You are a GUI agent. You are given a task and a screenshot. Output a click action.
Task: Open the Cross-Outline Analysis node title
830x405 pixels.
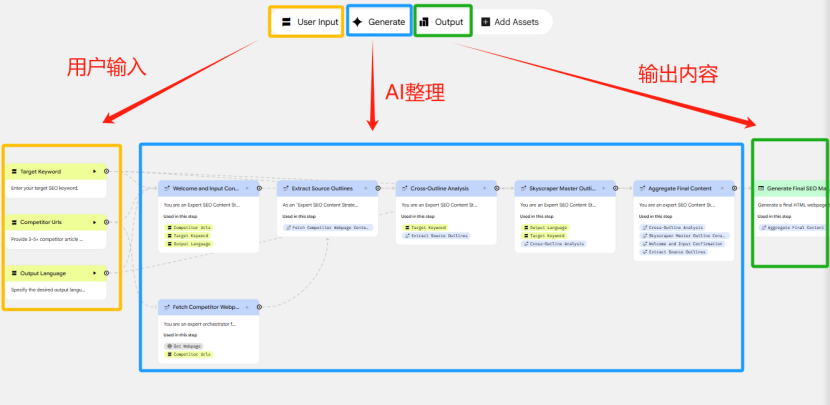click(x=439, y=188)
